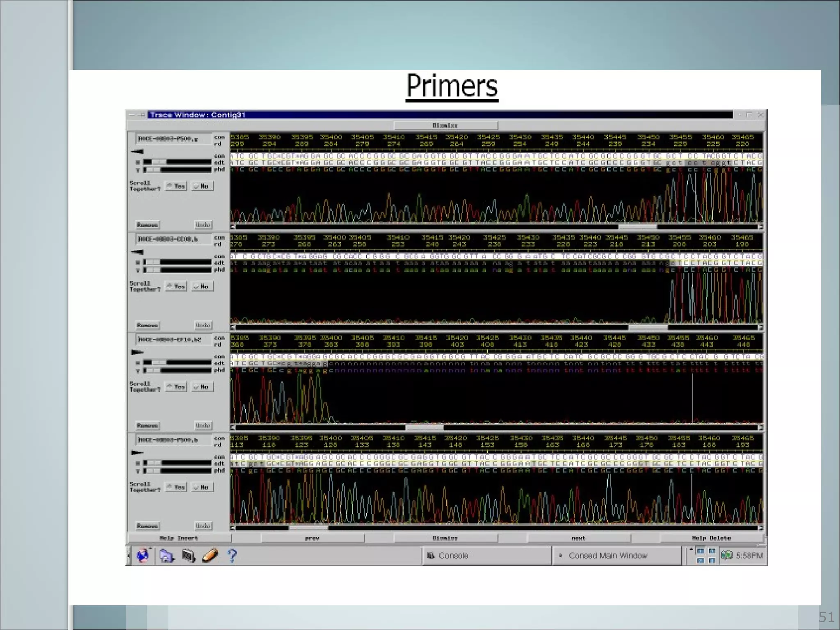Click right scroll arrow of third trace
Viewport: 840px width, 630px height.
(x=760, y=427)
